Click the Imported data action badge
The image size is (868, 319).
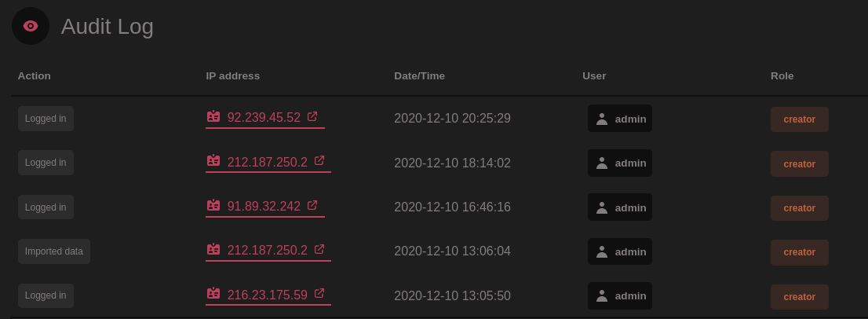(x=54, y=251)
